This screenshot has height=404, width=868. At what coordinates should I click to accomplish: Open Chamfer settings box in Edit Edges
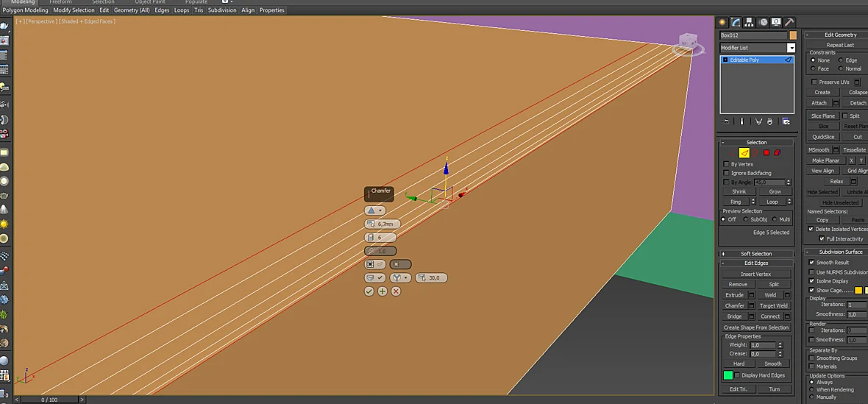pyautogui.click(x=752, y=305)
